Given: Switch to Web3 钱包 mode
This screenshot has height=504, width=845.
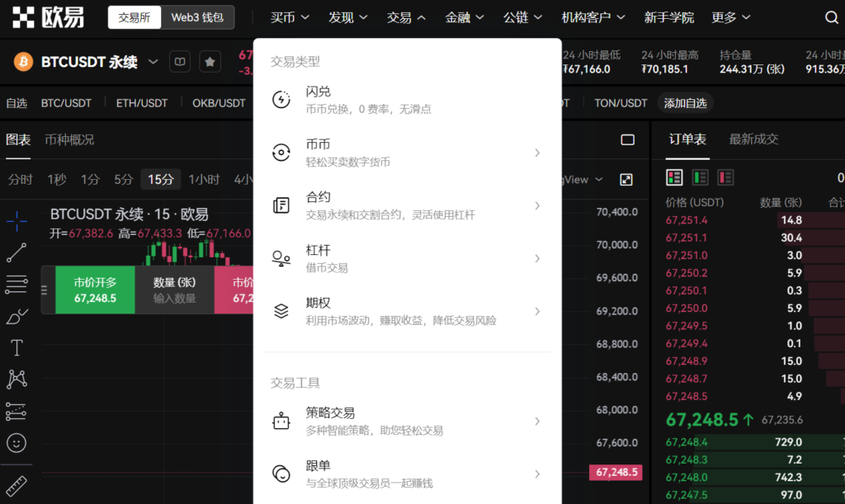Looking at the screenshot, I should (x=197, y=17).
